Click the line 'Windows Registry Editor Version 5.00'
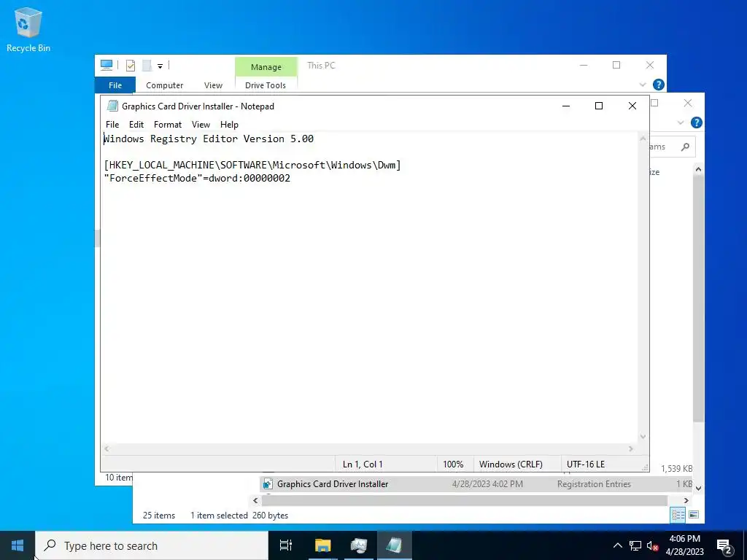This screenshot has height=560, width=747. (x=209, y=139)
